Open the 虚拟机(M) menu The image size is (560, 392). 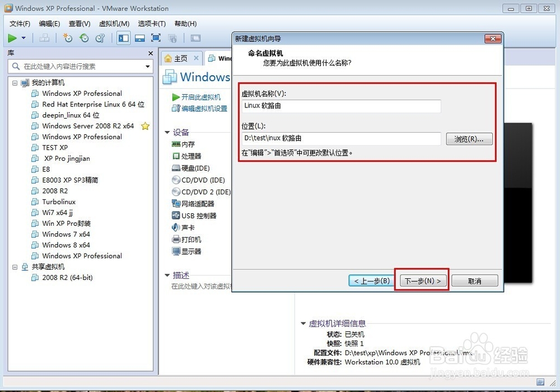(114, 24)
